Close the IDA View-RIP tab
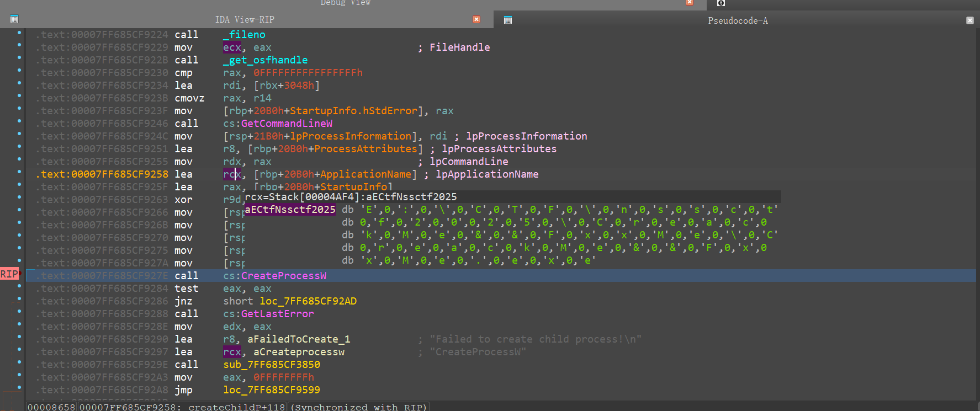The width and height of the screenshot is (980, 411). tap(476, 19)
